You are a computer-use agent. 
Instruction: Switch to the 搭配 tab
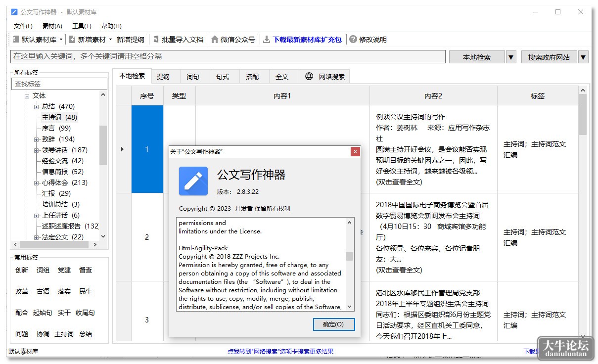coord(252,77)
